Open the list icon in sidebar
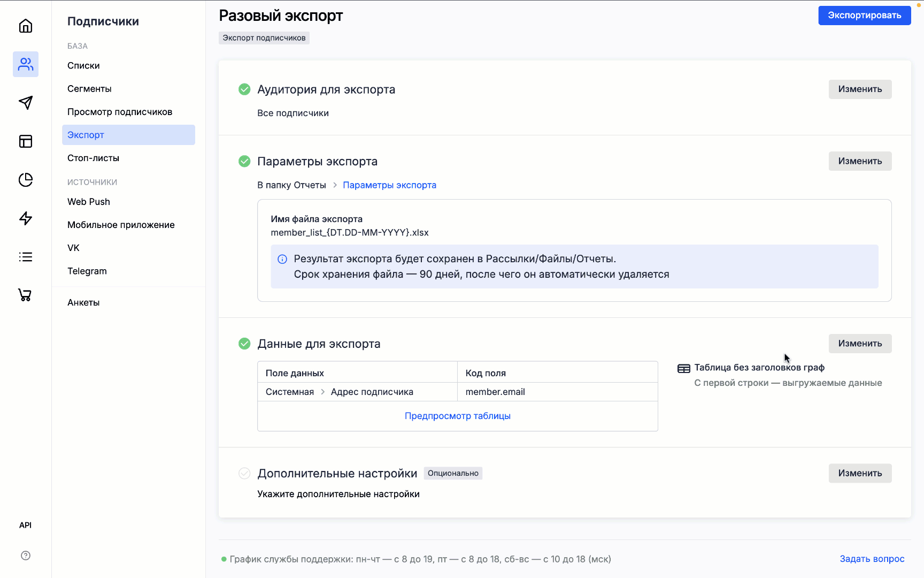This screenshot has height=578, width=924. 26,257
